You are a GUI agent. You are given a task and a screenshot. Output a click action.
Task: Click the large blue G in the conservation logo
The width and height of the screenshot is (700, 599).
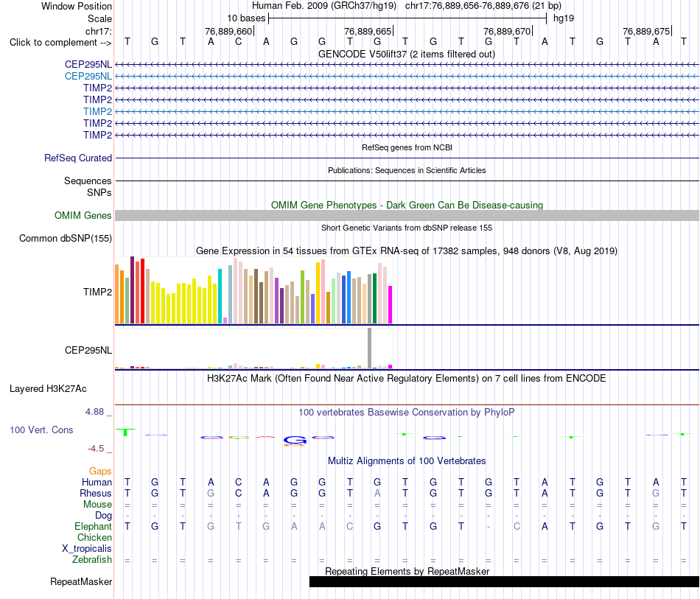(x=295, y=441)
